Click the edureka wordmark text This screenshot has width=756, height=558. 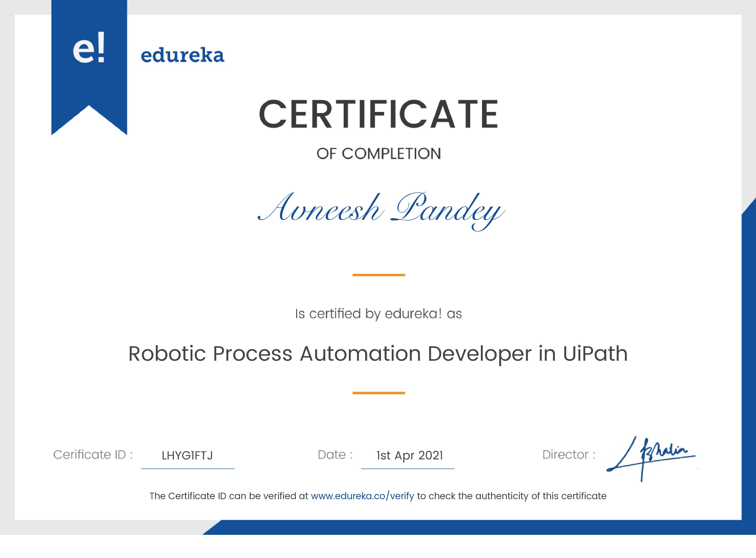(x=182, y=55)
